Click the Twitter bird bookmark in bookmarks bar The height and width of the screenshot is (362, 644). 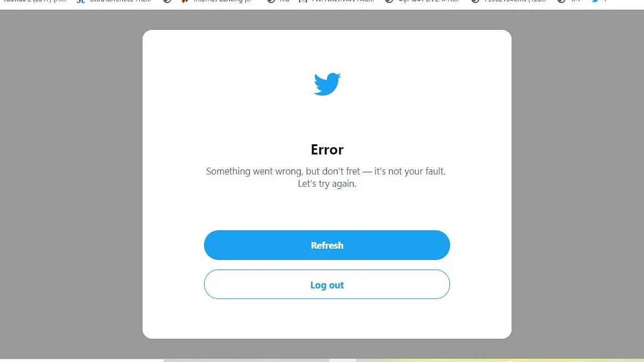(x=595, y=1)
